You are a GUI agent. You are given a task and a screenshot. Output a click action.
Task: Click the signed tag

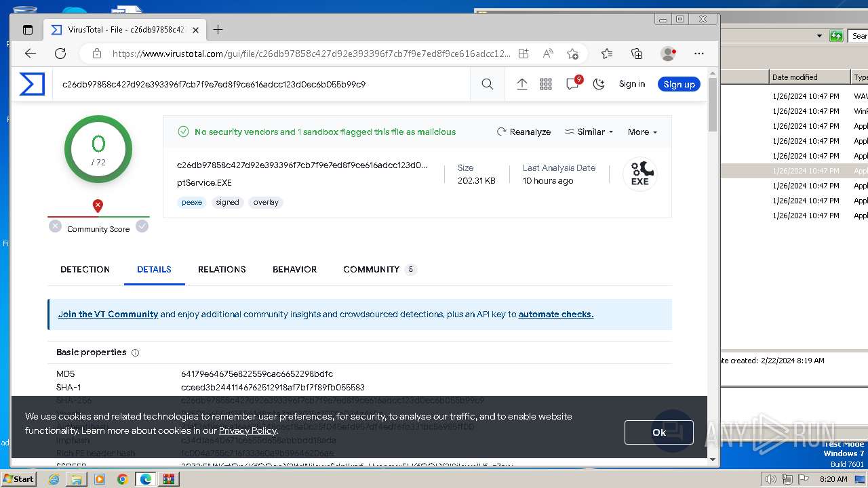pyautogui.click(x=227, y=202)
